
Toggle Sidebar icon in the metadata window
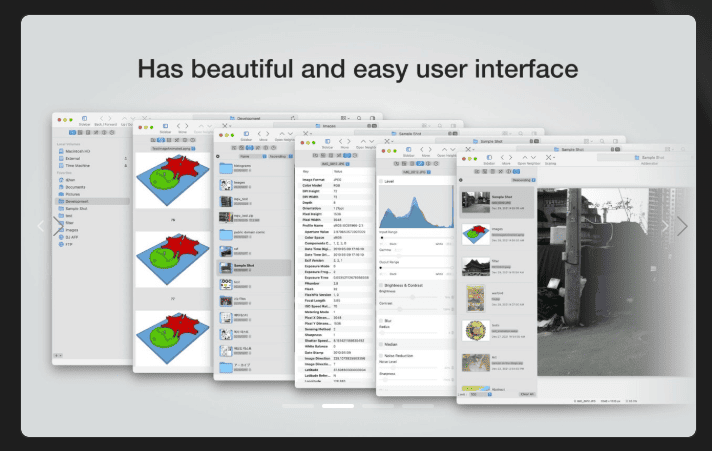point(327,142)
